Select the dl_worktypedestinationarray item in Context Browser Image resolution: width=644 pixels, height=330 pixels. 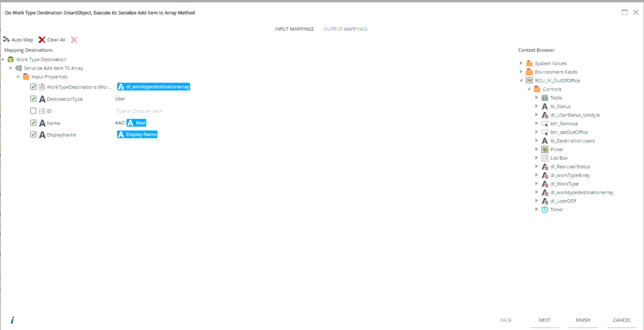tap(581, 193)
